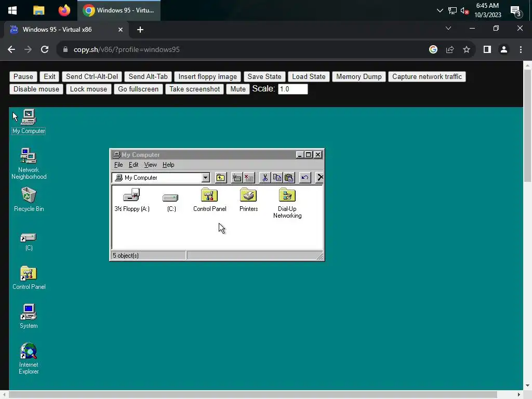The height and width of the screenshot is (399, 532).
Task: Toggle the Lock mouse button
Action: [x=88, y=89]
